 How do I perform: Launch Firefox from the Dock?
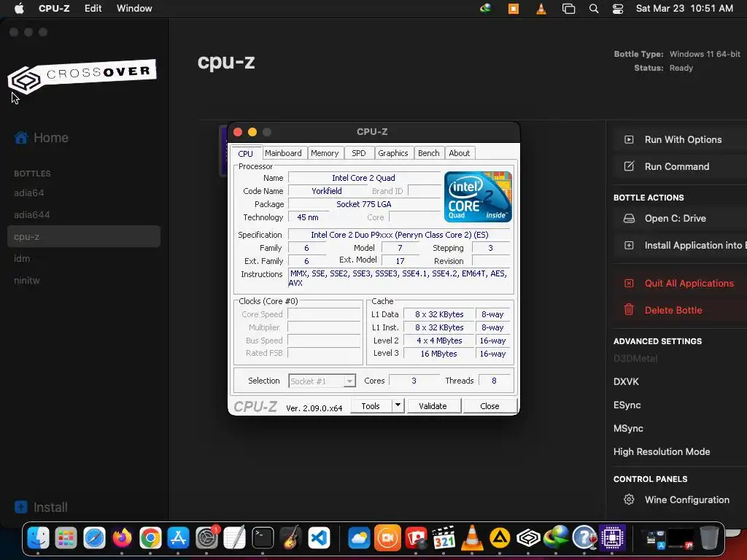click(122, 538)
